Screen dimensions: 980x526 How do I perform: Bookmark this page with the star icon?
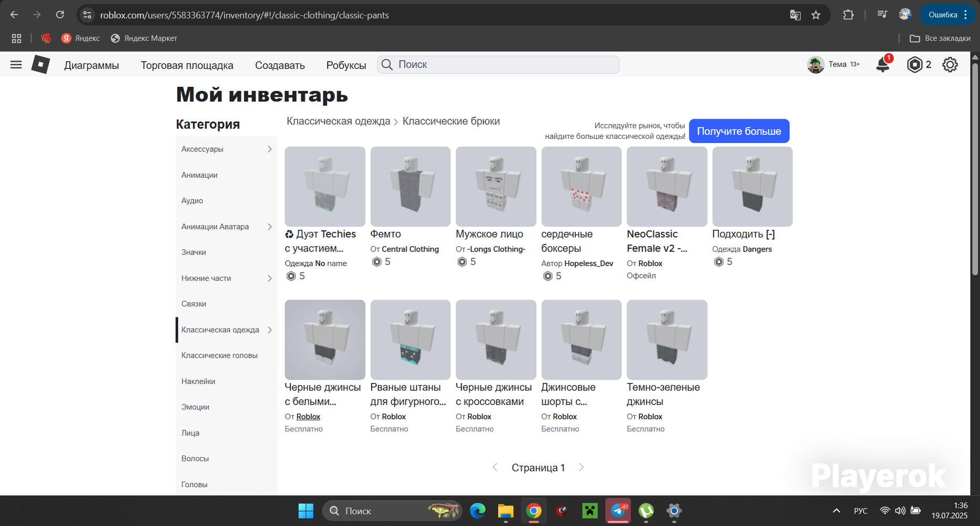click(816, 15)
